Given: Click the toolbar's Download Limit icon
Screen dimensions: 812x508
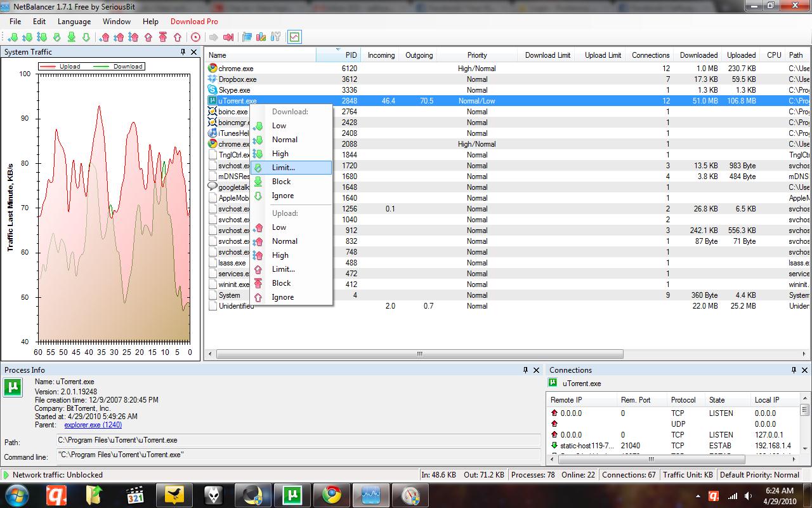Looking at the screenshot, I should click(x=57, y=37).
